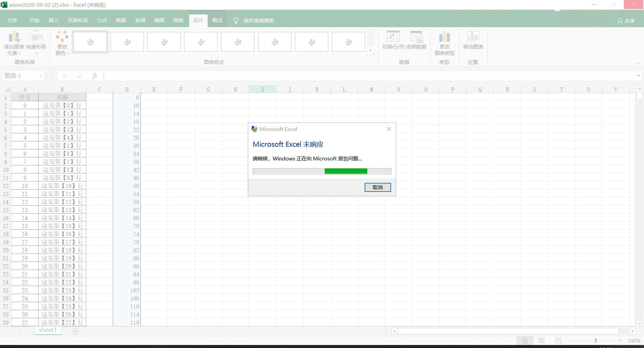Screen dimensions: 644x348
Task: Switch to the 格式 tab
Action: (x=217, y=20)
